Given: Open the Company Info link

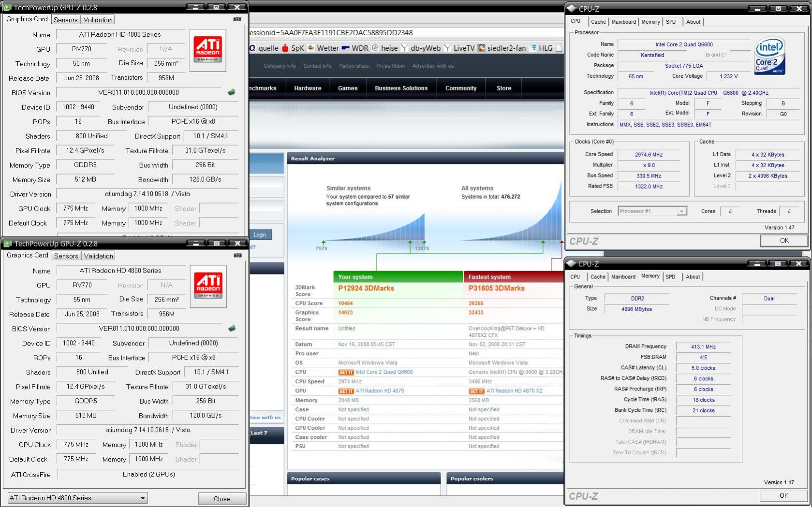Looking at the screenshot, I should pos(280,66).
